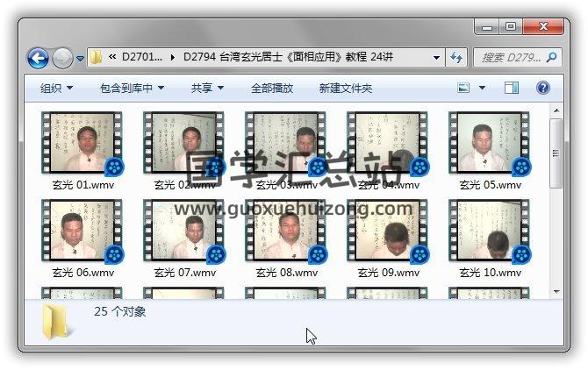This screenshot has width=588, height=370.
Task: Open the 共享 menu
Action: pyautogui.click(x=207, y=89)
